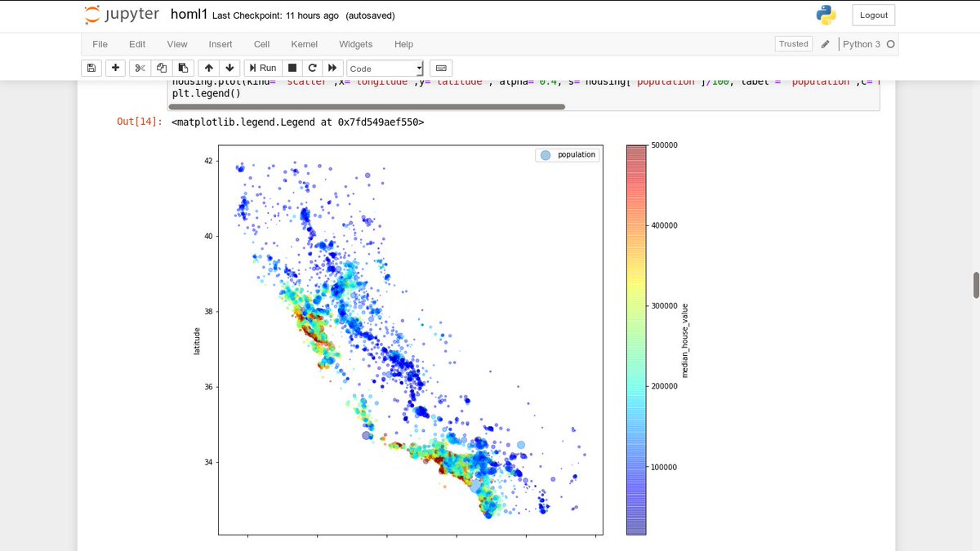Open the Insert menu
Viewport: 980px width, 551px height.
pos(220,44)
